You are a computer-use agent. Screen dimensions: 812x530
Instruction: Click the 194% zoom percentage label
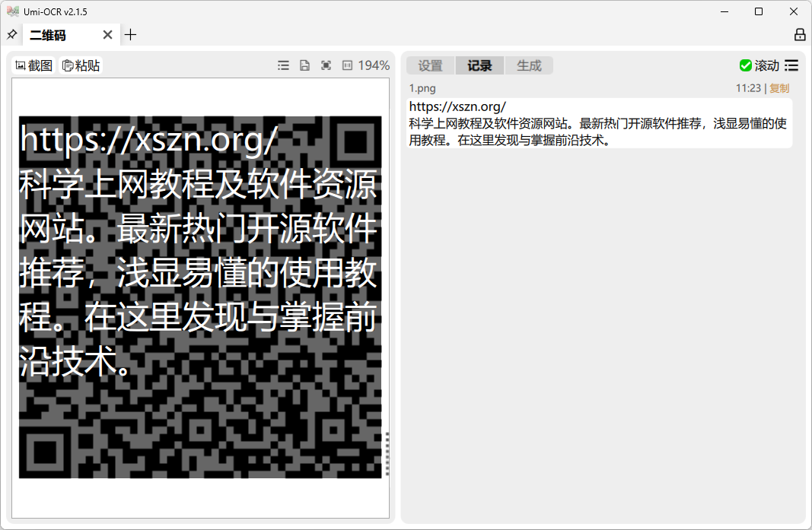374,65
